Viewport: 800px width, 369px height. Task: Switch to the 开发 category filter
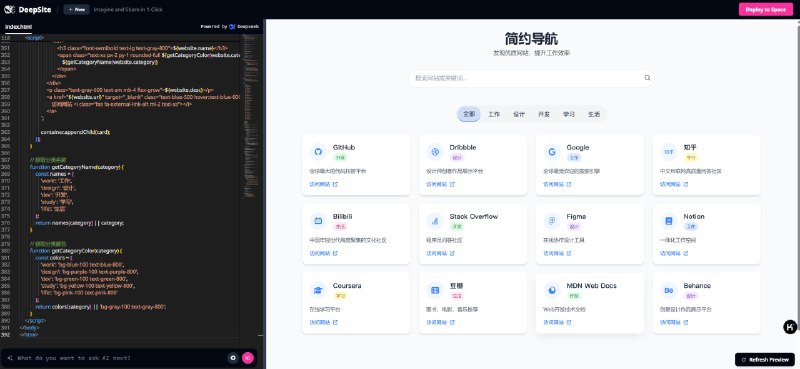coord(543,114)
